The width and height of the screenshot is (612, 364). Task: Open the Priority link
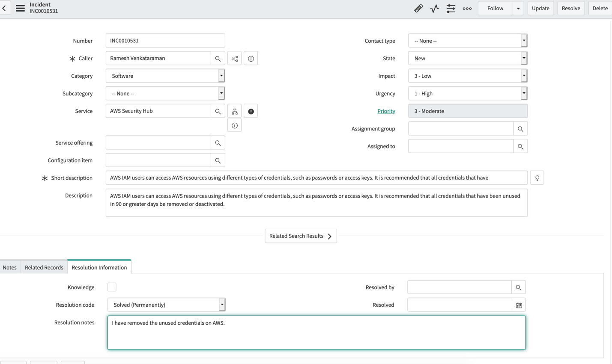pyautogui.click(x=386, y=111)
